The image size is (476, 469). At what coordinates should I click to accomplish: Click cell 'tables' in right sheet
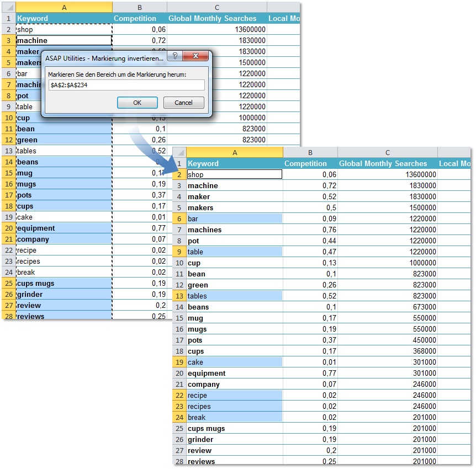click(x=235, y=296)
